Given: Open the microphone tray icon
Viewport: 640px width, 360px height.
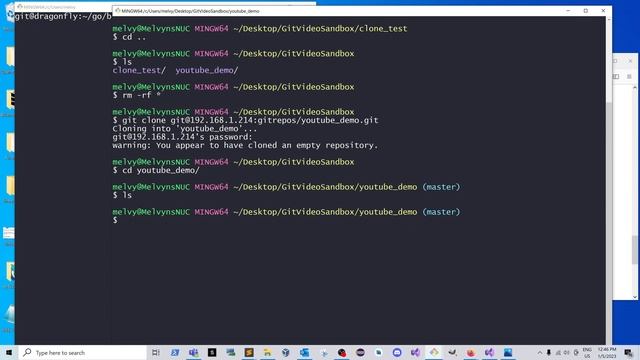Looking at the screenshot, I should point(549,353).
